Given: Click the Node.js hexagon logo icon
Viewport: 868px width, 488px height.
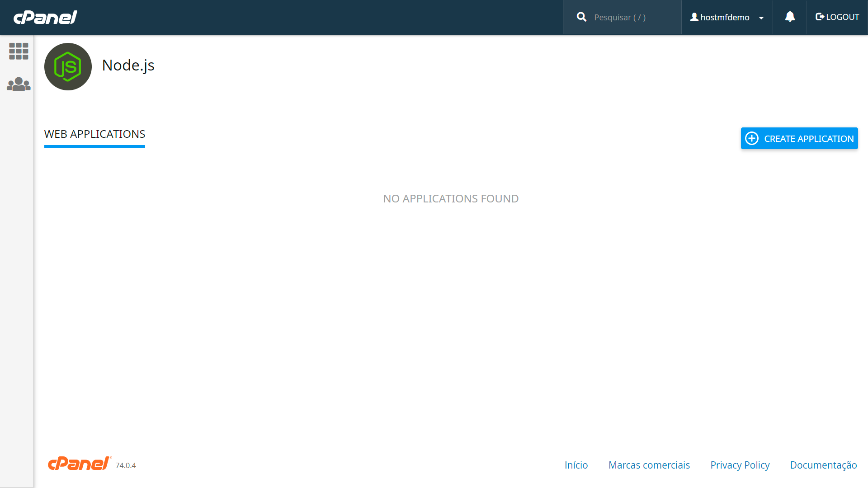Looking at the screenshot, I should tap(68, 66).
